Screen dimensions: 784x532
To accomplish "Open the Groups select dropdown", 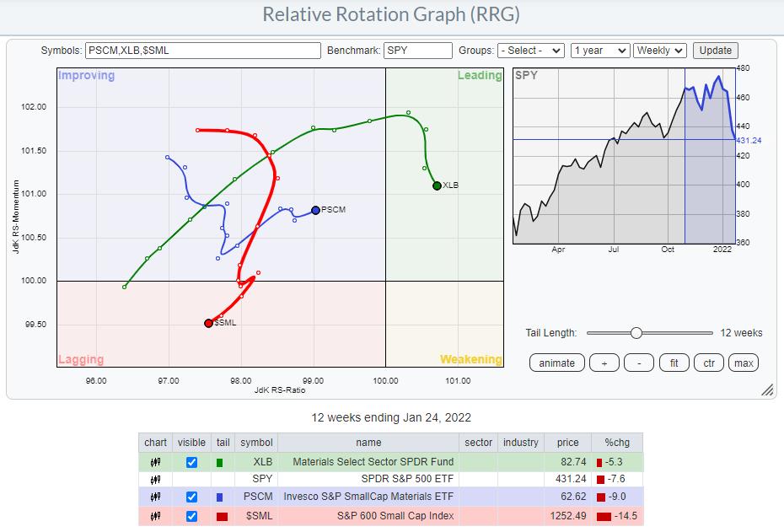I will [x=530, y=51].
